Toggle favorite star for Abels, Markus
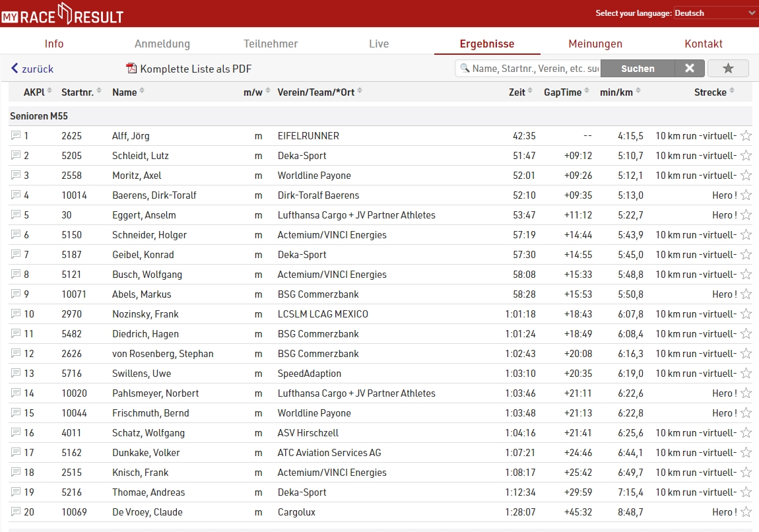759x532 pixels. tap(746, 294)
